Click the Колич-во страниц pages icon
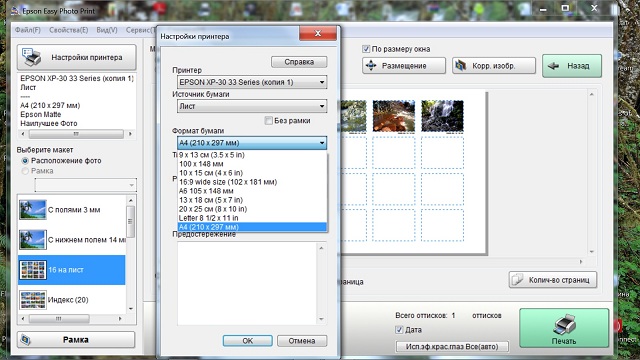 pyautogui.click(x=518, y=280)
